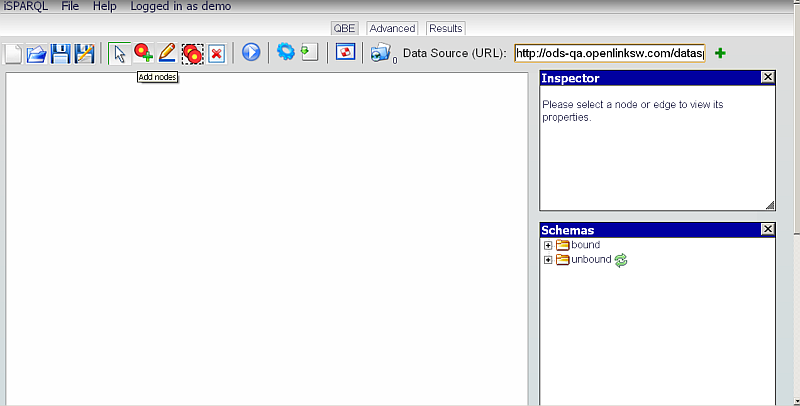Expand the bound schema folder
The width and height of the screenshot is (800, 406).
548,245
